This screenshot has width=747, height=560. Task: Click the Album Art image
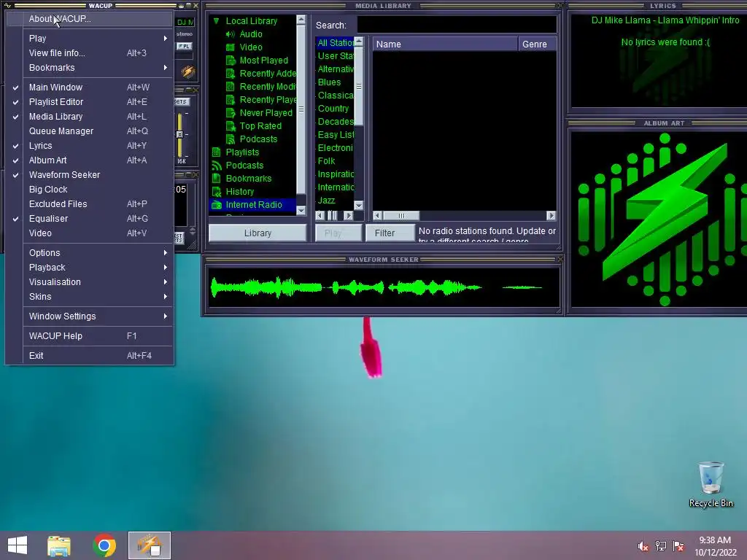pyautogui.click(x=659, y=219)
